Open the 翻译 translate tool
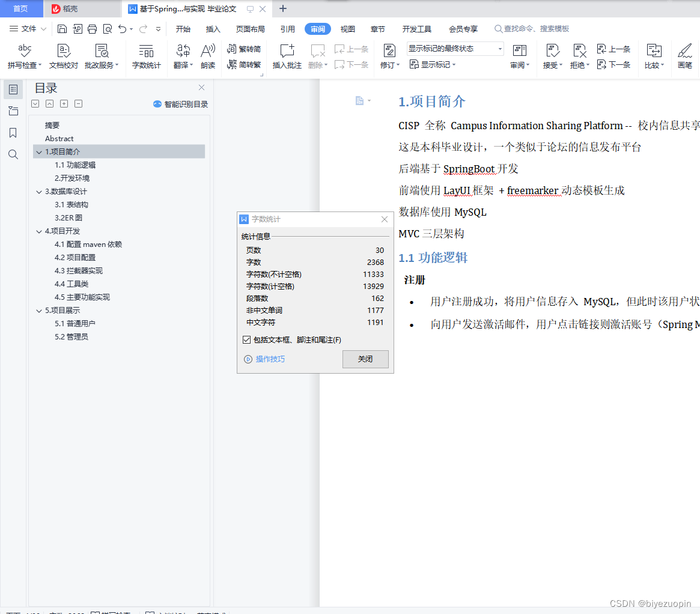 tap(182, 56)
